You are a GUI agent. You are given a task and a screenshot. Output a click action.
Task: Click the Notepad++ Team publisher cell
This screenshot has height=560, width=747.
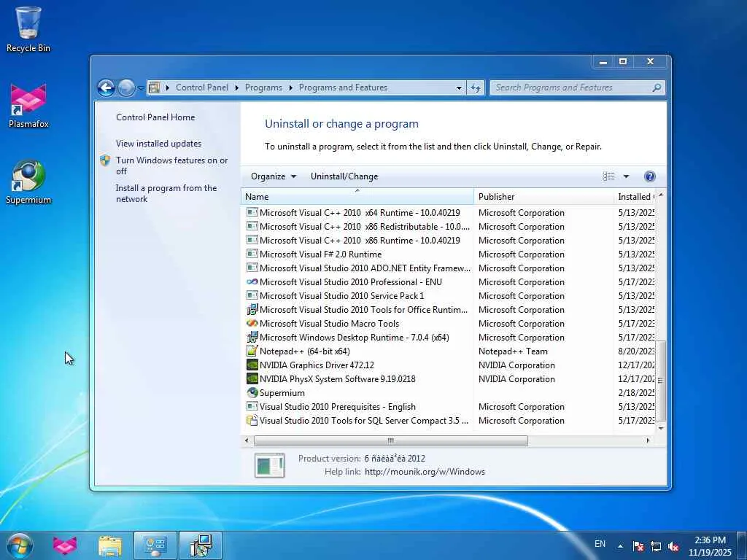click(x=513, y=351)
